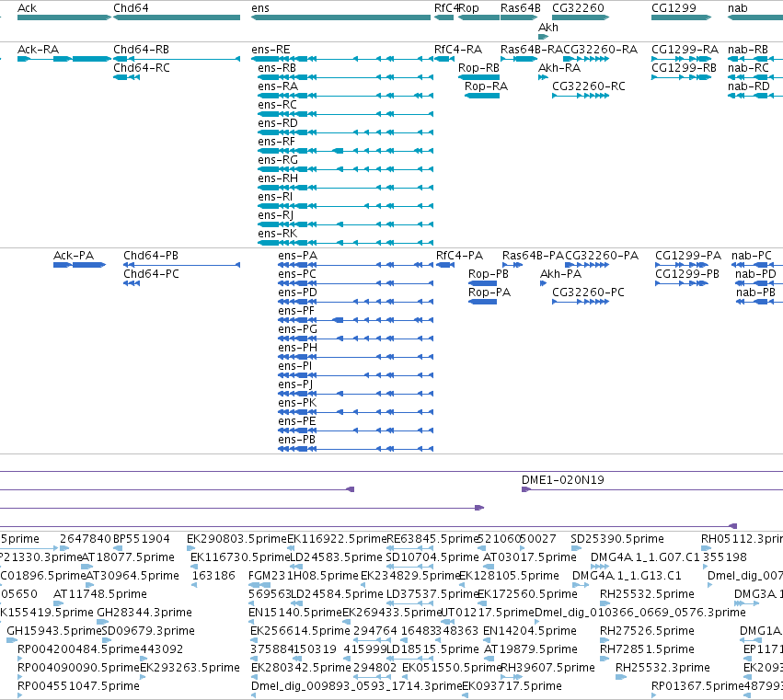Click the EK172560.5prime EST label
783x700 pixels.
pos(527,594)
